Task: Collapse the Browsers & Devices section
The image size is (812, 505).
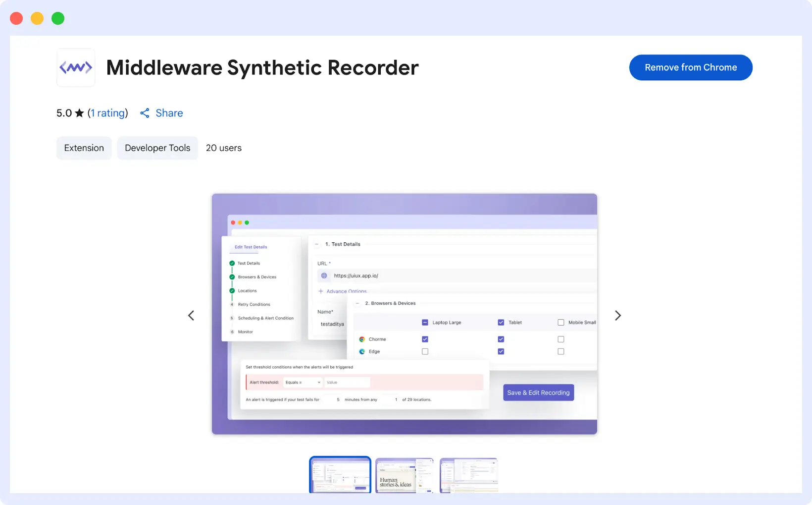Action: [357, 303]
